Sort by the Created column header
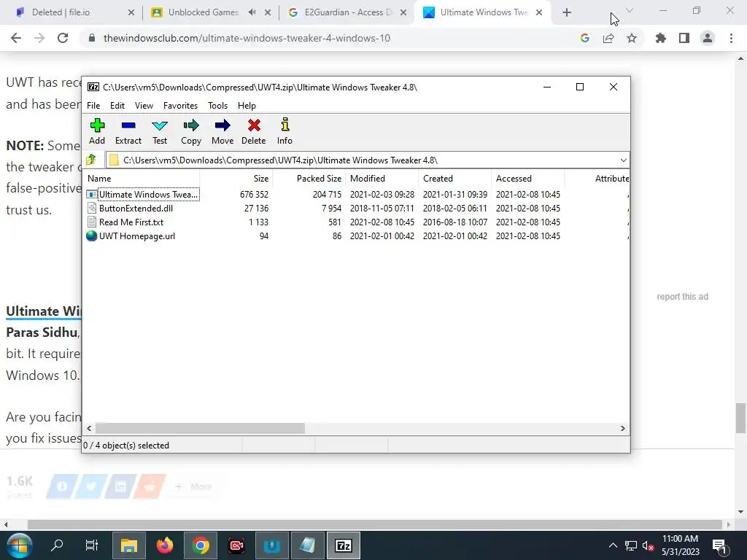The image size is (747, 560). pyautogui.click(x=455, y=179)
